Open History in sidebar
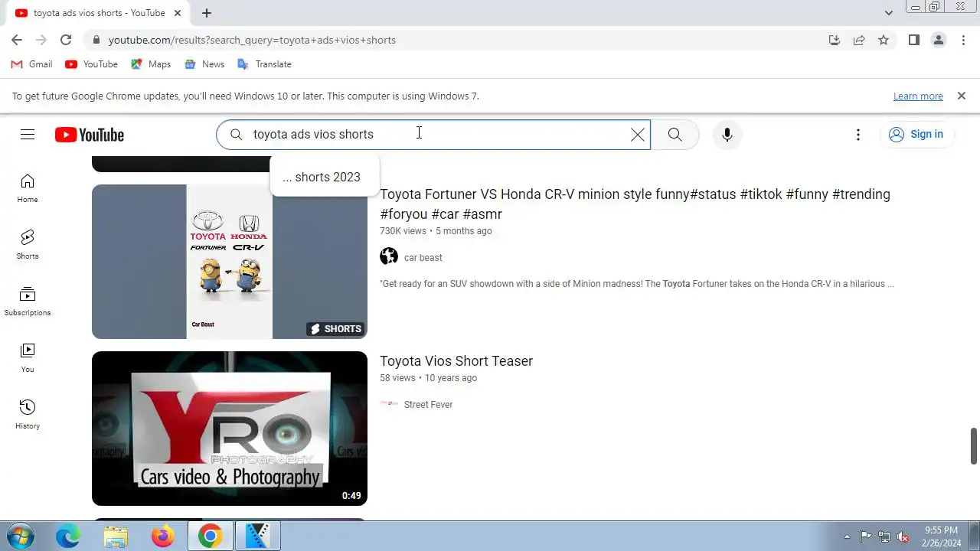Screen dimensions: 980x551 [x=28, y=415]
